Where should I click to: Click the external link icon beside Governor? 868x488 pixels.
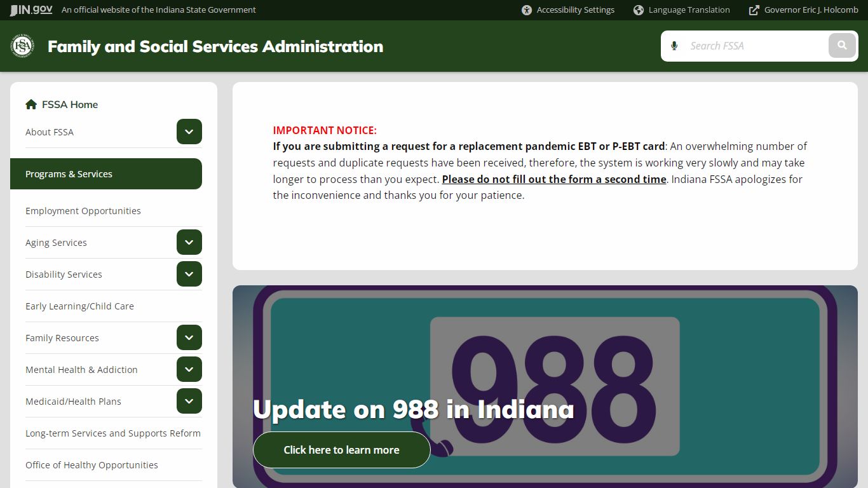coord(754,10)
